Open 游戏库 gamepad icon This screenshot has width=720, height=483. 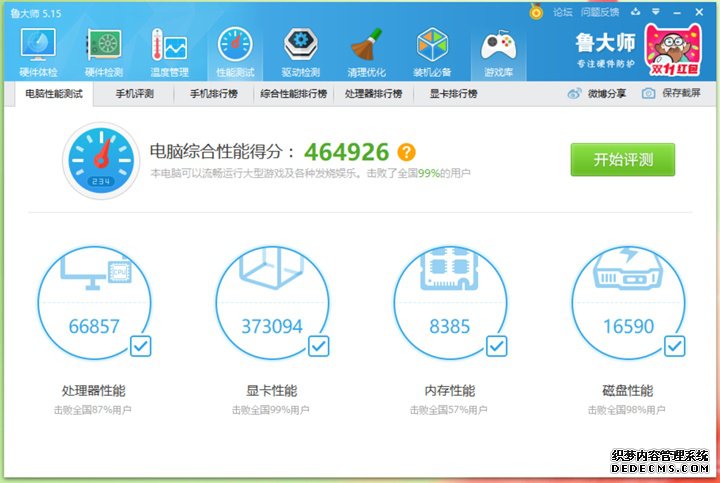pyautogui.click(x=498, y=46)
